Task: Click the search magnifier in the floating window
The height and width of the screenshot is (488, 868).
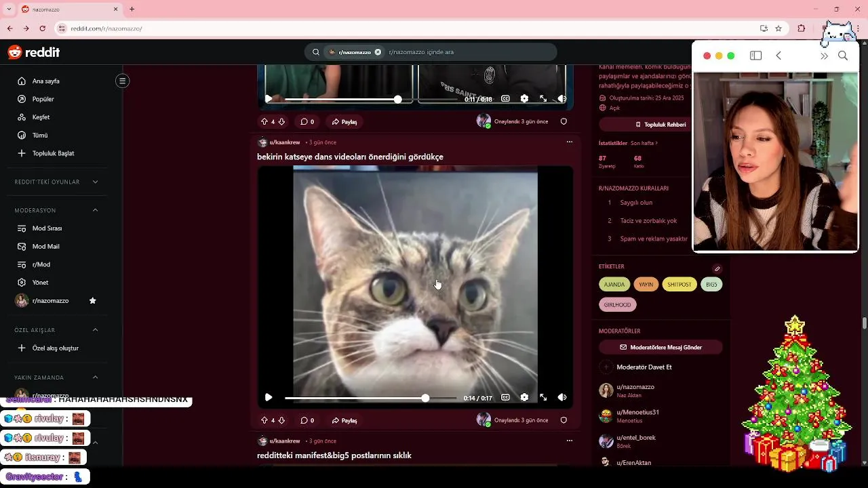Action: click(843, 56)
